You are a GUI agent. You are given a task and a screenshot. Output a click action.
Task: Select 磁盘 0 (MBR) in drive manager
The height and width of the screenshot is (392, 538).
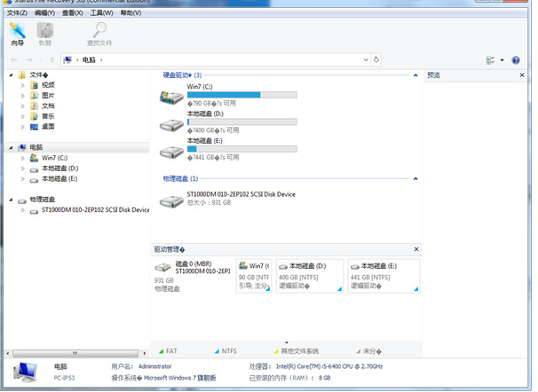(193, 276)
